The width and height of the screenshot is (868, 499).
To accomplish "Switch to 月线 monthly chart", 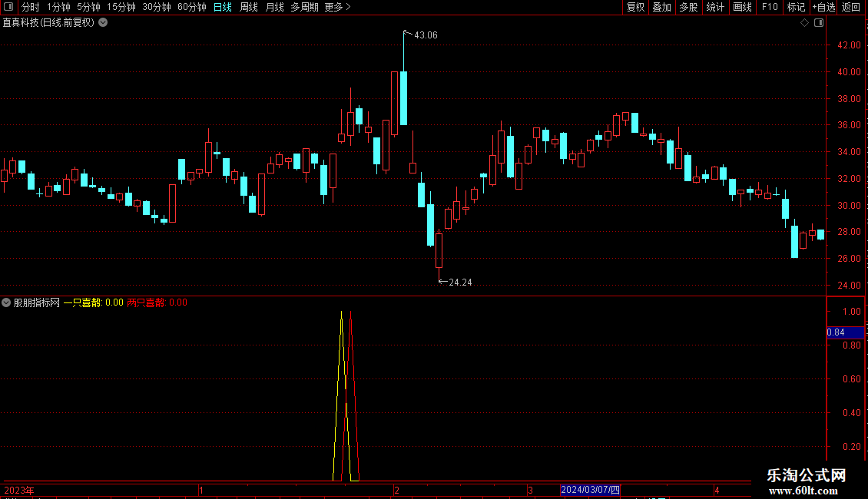I will pos(274,7).
